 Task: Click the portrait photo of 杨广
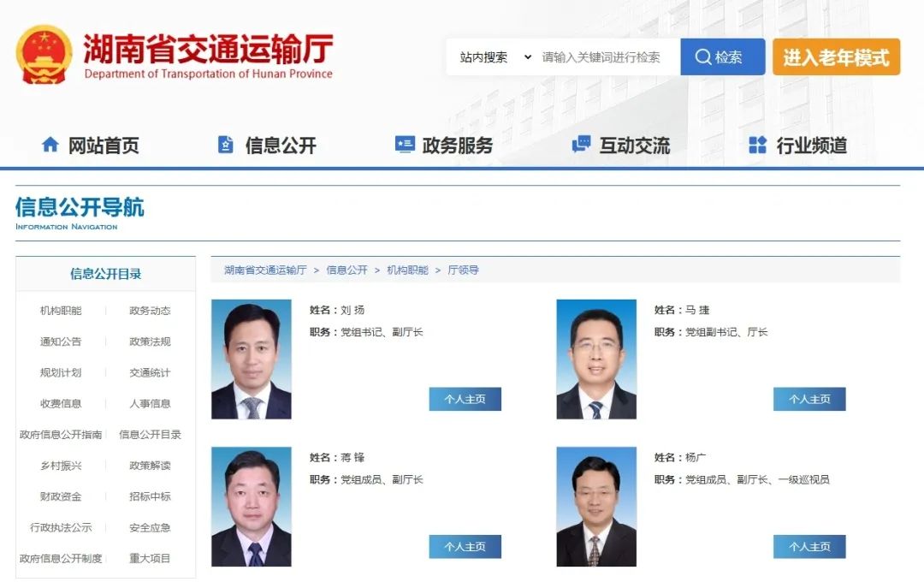tap(596, 506)
